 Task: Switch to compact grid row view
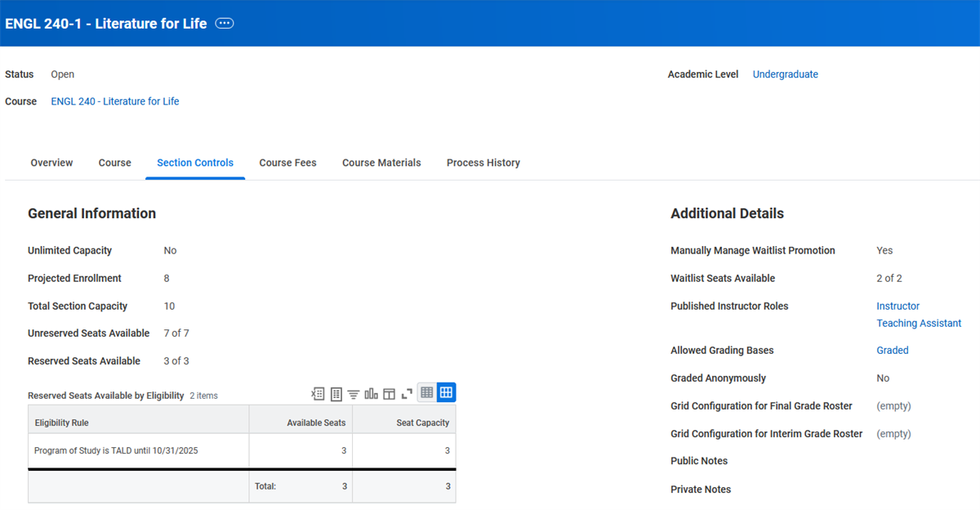pyautogui.click(x=426, y=393)
